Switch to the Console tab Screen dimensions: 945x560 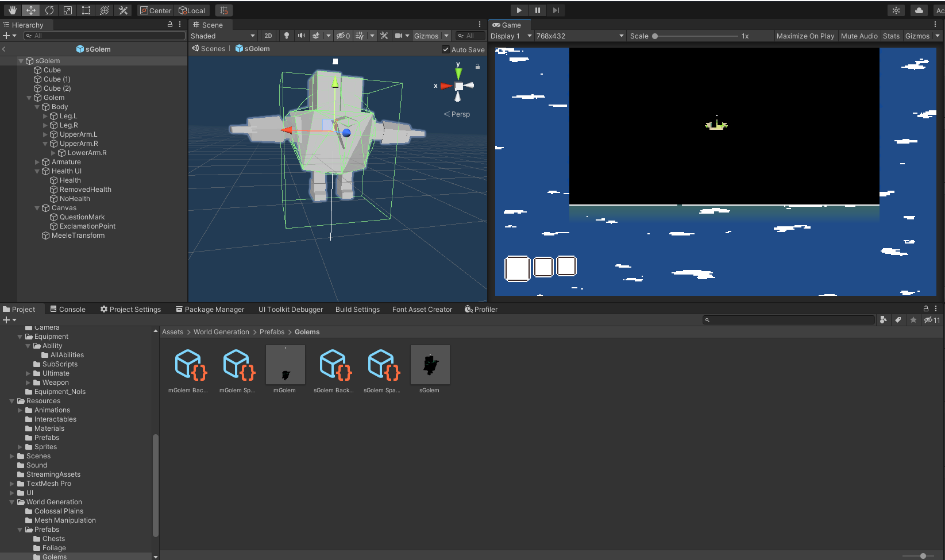point(68,309)
